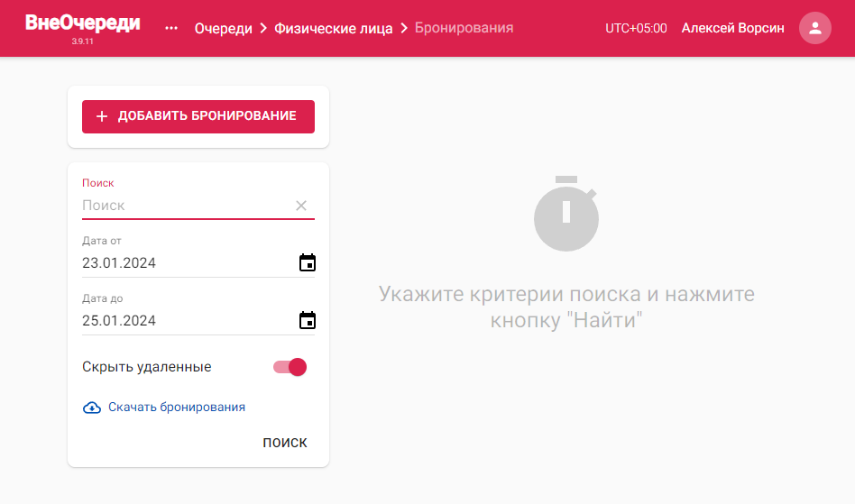Click the UTC+05:00 timezone label
This screenshot has width=855, height=504.
coord(636,28)
